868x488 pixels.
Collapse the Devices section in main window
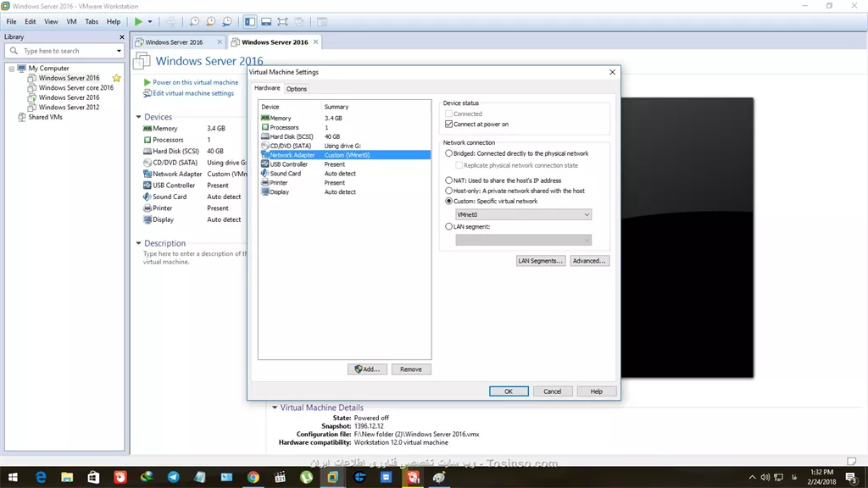(138, 117)
